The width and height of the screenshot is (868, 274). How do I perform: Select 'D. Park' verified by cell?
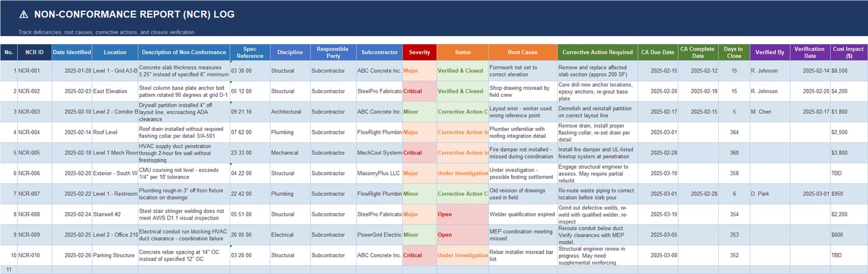click(x=770, y=194)
